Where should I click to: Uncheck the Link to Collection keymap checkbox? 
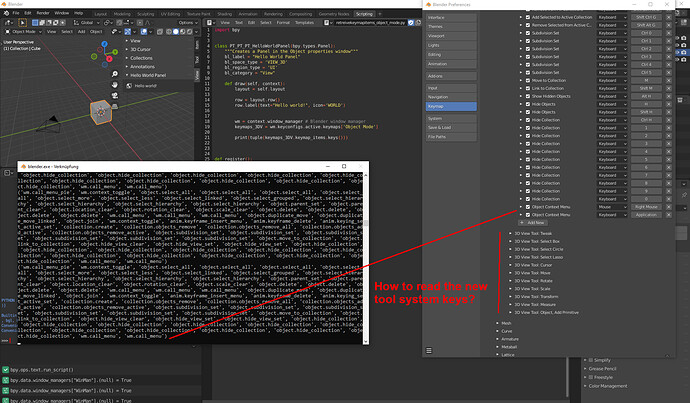coord(528,88)
